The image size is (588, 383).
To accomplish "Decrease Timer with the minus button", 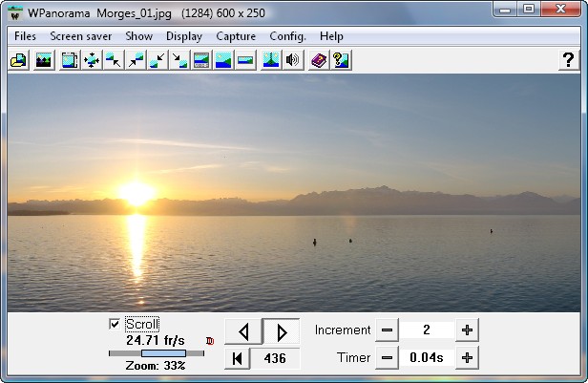I will tap(387, 358).
